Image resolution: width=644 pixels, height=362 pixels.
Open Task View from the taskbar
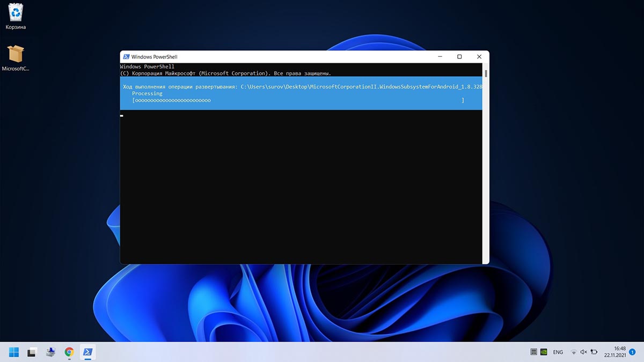(32, 352)
